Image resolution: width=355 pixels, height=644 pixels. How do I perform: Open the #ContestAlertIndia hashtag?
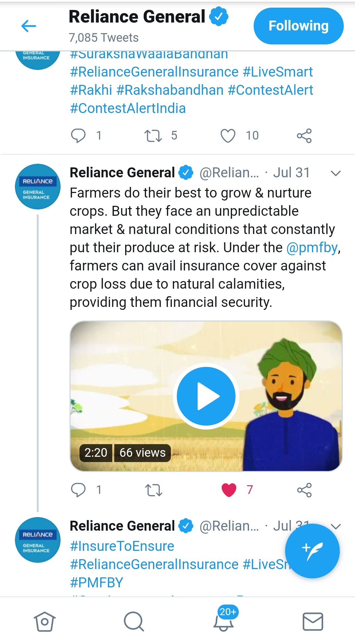click(x=128, y=108)
